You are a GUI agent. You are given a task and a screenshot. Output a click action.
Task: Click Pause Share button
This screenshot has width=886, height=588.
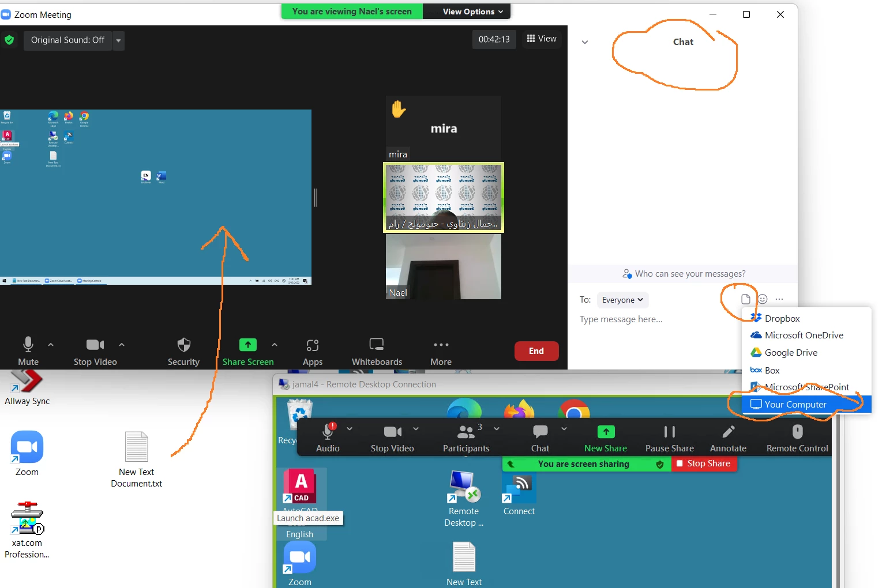coord(670,438)
